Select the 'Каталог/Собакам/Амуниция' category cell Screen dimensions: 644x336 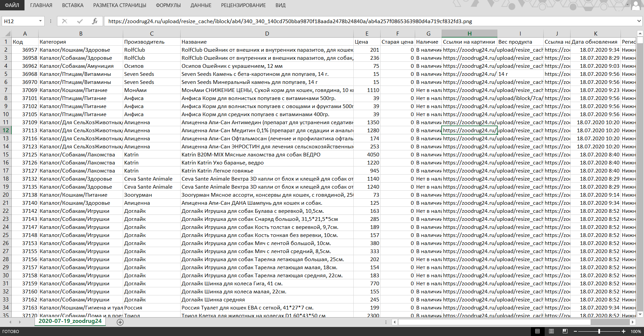pos(81,66)
